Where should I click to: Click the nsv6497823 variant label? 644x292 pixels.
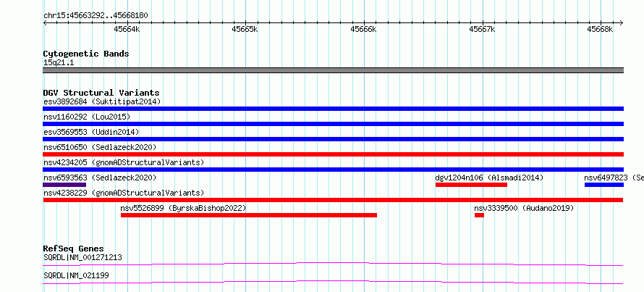pyautogui.click(x=614, y=178)
